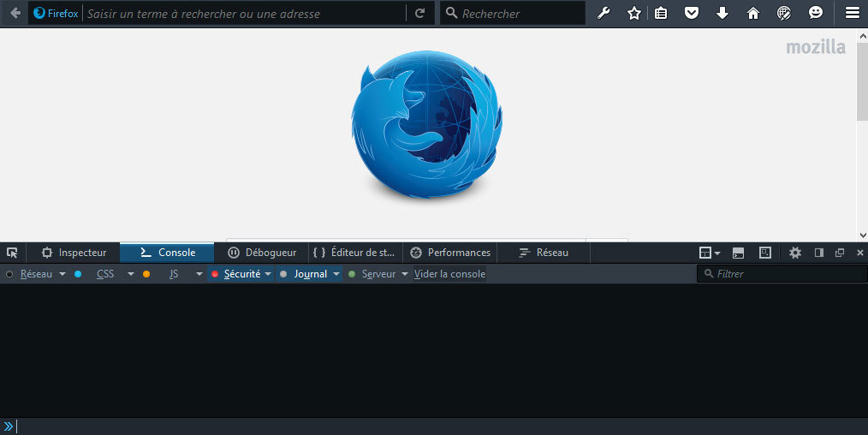Expand the Sécurité filter dropdown arrow
Viewport: 868px width, 435px height.
point(268,274)
